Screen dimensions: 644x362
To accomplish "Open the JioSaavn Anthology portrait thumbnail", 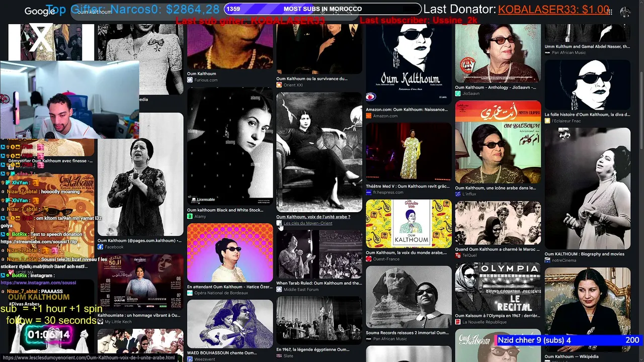I will pyautogui.click(x=498, y=53).
